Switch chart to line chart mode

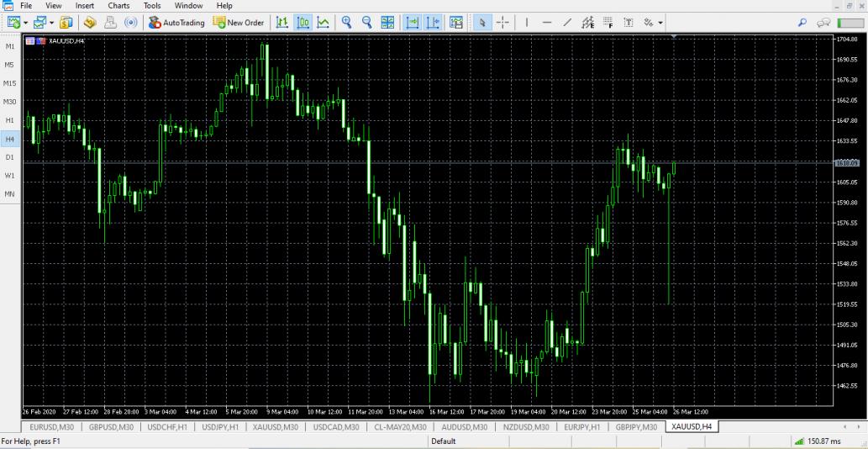tap(323, 23)
